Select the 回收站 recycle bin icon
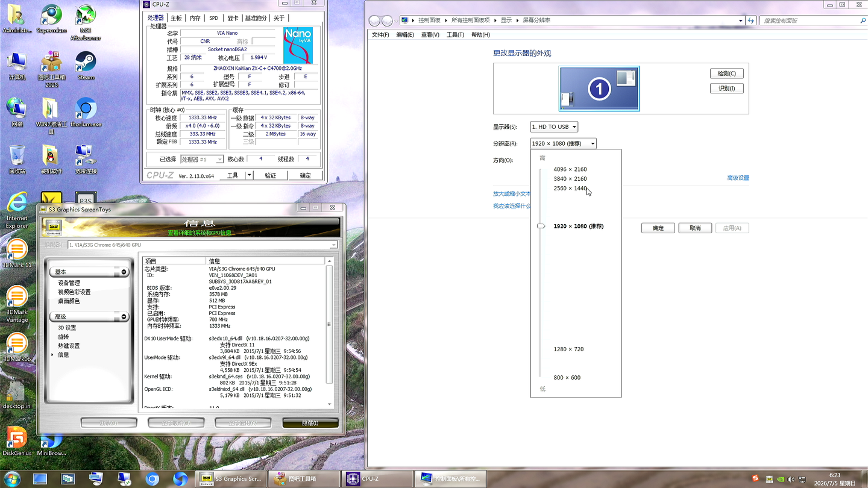Viewport: 868px width, 488px height. 17,160
